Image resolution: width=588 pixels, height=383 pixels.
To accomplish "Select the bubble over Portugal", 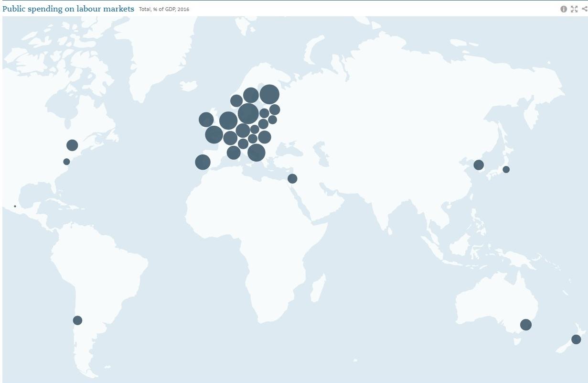I will coord(203,162).
